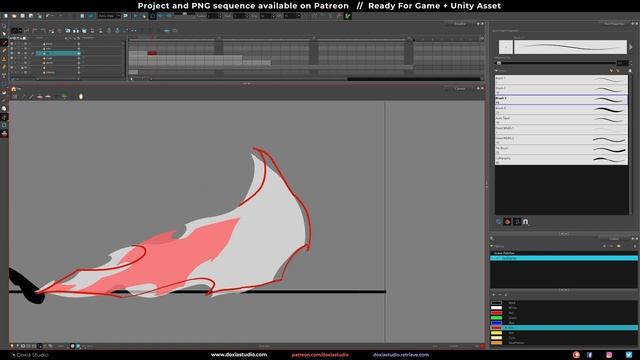The width and height of the screenshot is (640, 360).
Task: Click the Instagram icon in the footer
Action: (x=609, y=355)
